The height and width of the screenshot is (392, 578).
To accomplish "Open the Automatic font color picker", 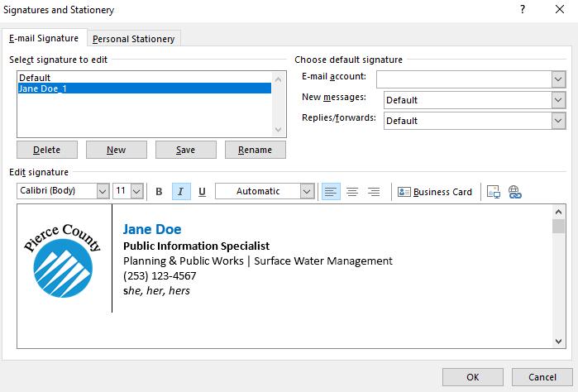I will click(307, 191).
